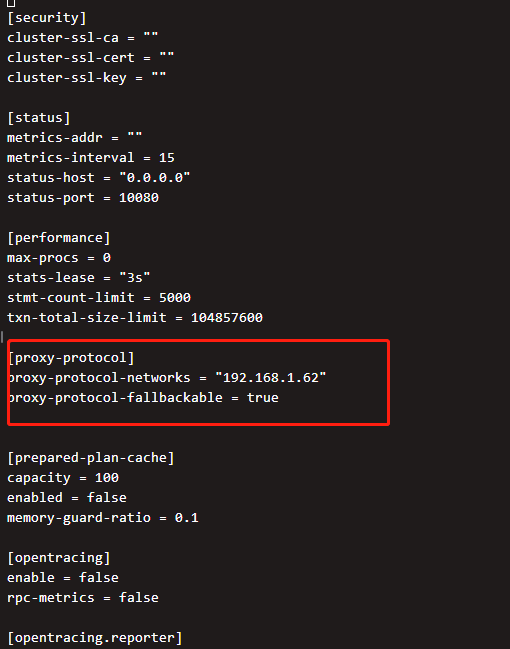Click the [security] section header
Screen dimensions: 510x649
(x=47, y=18)
